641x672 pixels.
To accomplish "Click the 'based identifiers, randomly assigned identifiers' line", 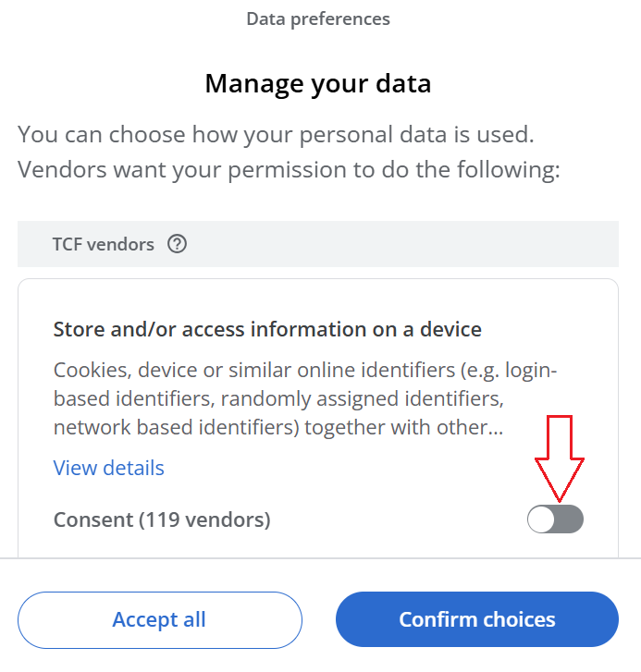I will (277, 399).
